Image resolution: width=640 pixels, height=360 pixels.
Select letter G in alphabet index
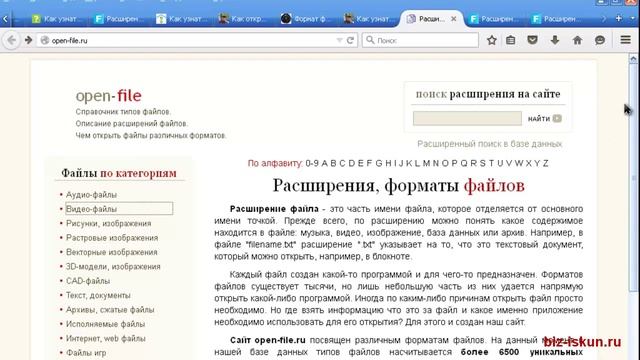(x=379, y=163)
